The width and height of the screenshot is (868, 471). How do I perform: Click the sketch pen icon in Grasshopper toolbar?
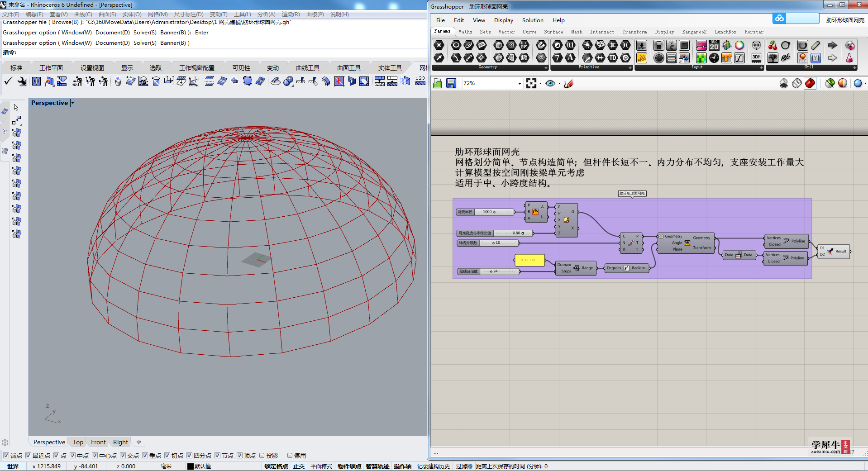coord(569,83)
